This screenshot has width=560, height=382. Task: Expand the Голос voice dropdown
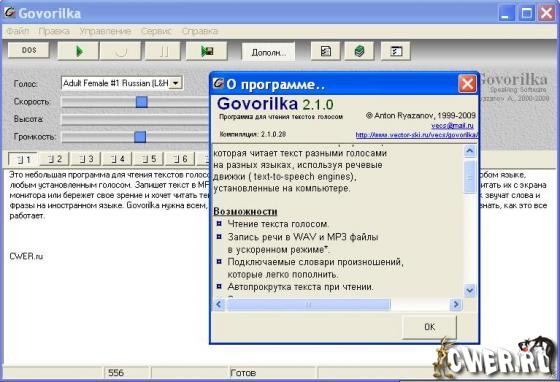[x=175, y=83]
